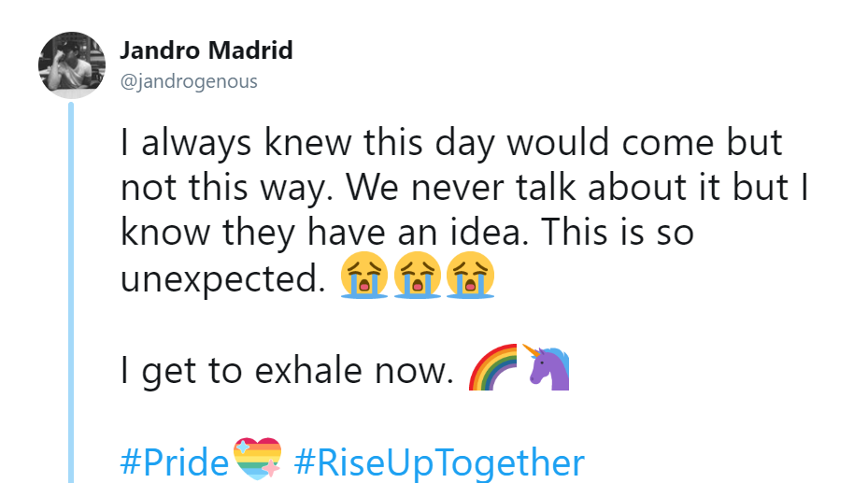The image size is (868, 483).
Task: Click the words "would come but"
Action: pyautogui.click(x=645, y=142)
